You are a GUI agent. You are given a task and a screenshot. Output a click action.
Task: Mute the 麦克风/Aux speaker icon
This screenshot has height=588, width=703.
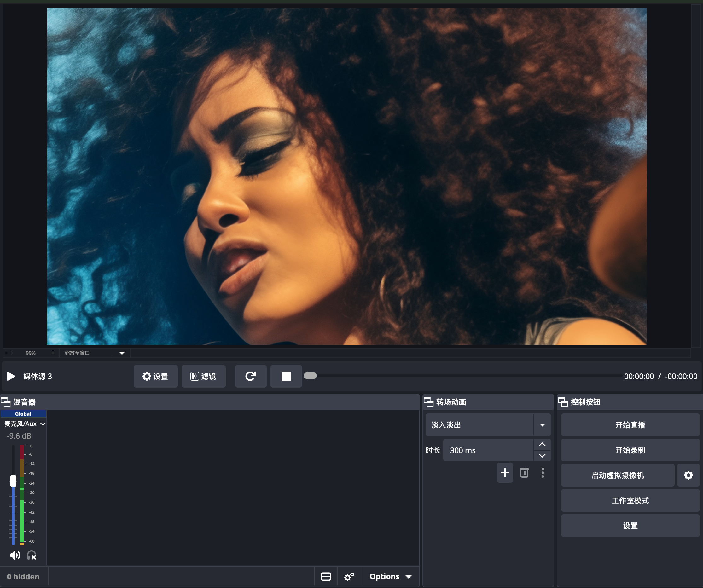[x=15, y=556]
